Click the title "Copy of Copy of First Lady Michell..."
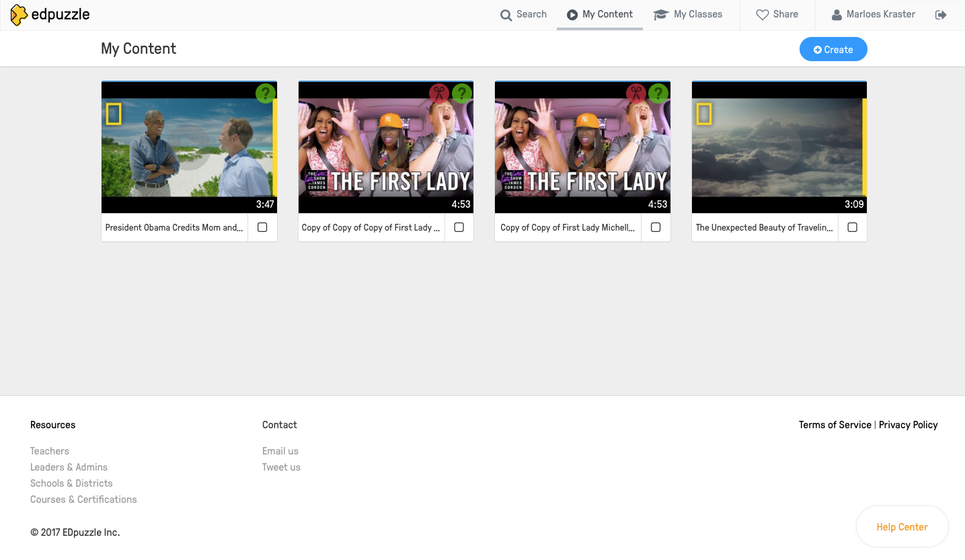This screenshot has height=560, width=965. point(568,227)
